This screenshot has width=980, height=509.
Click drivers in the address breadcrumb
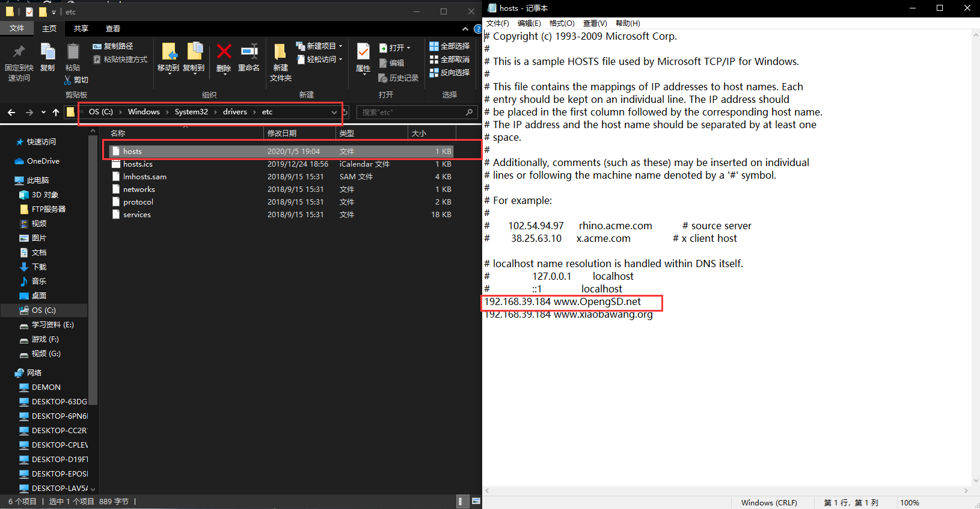235,112
